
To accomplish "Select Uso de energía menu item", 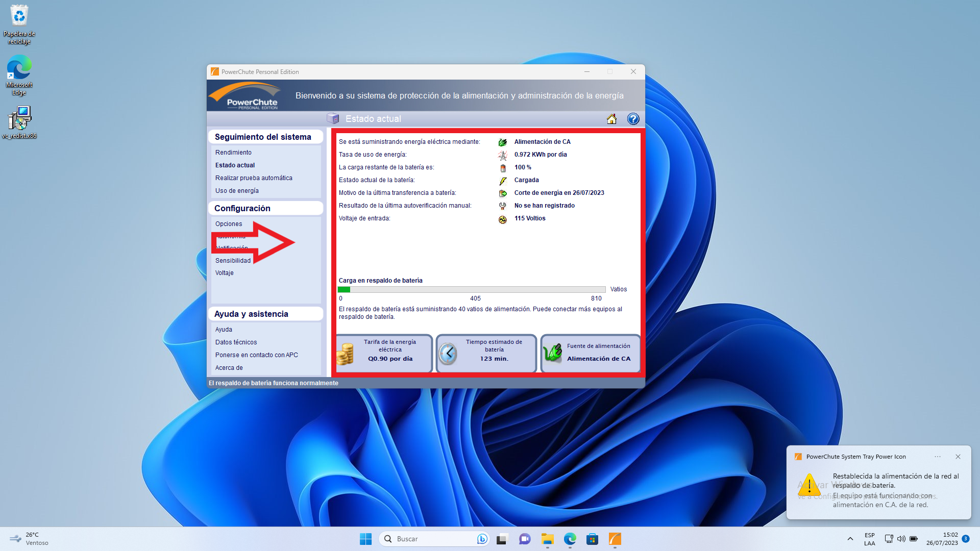I will point(237,191).
